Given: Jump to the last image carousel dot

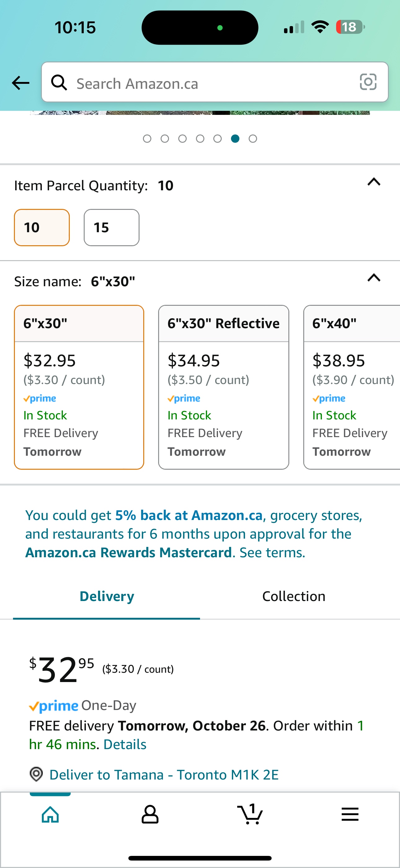Looking at the screenshot, I should pyautogui.click(x=253, y=138).
